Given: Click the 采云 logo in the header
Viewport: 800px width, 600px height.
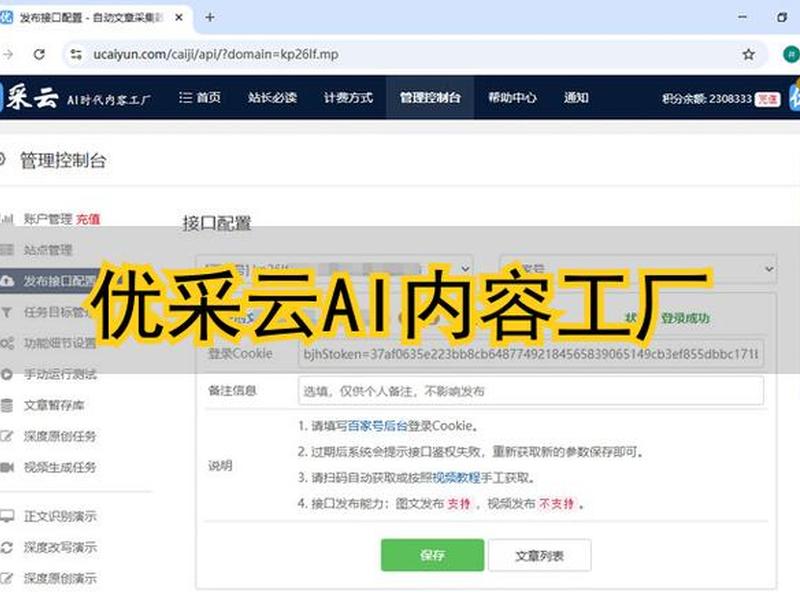Looking at the screenshot, I should [32, 97].
